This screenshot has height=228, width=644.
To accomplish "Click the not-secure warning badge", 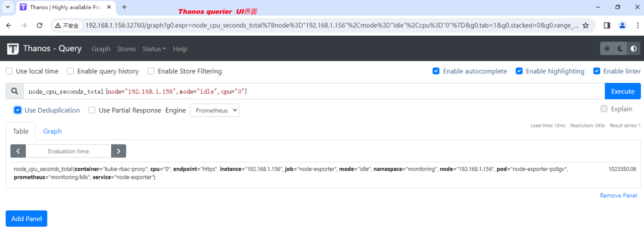I will 67,25.
